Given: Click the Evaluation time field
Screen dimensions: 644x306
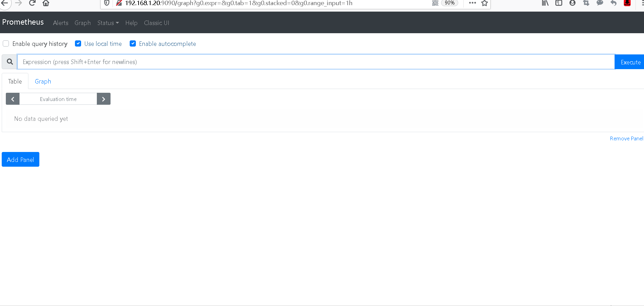Looking at the screenshot, I should [58, 99].
